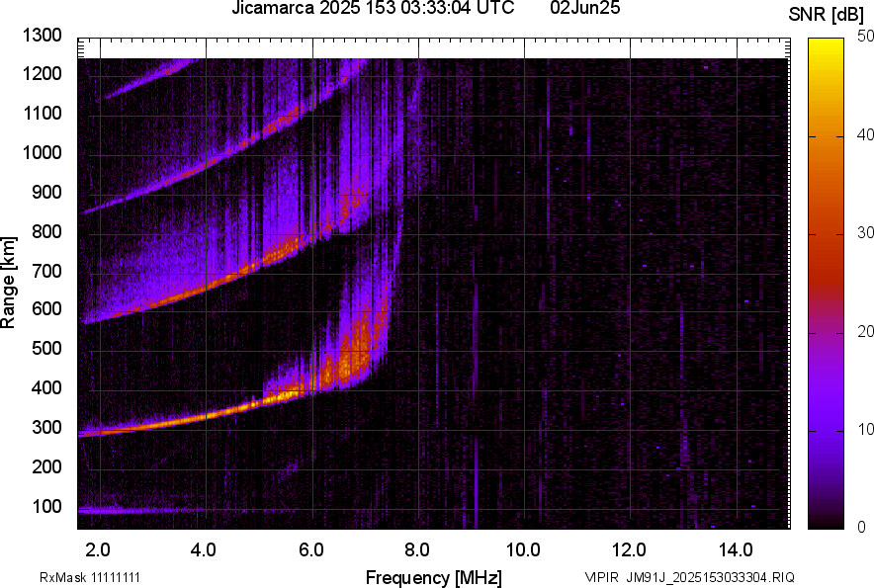Click the colorbar tick label 50
Image resolution: width=874 pixels, height=588 pixels.
click(865, 37)
